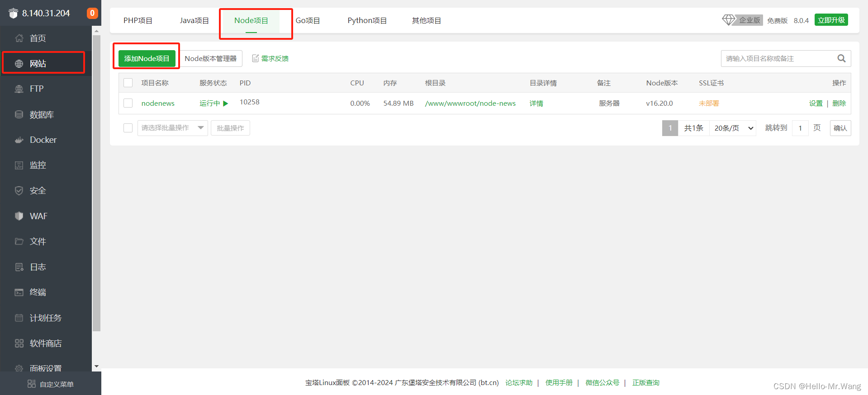Viewport: 868px width, 395px height.
Task: Open the Python项目 tab
Action: pos(367,20)
